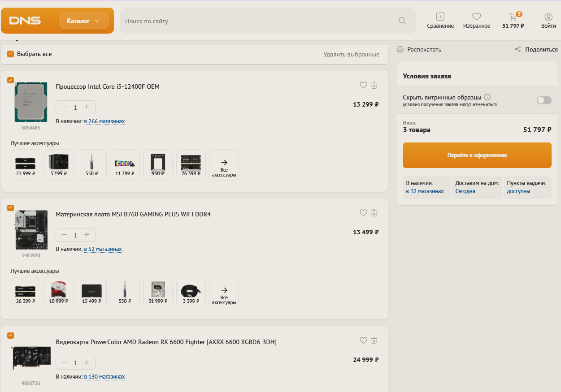Click the search magnifier icon
The image size is (561, 392).
pos(402,21)
